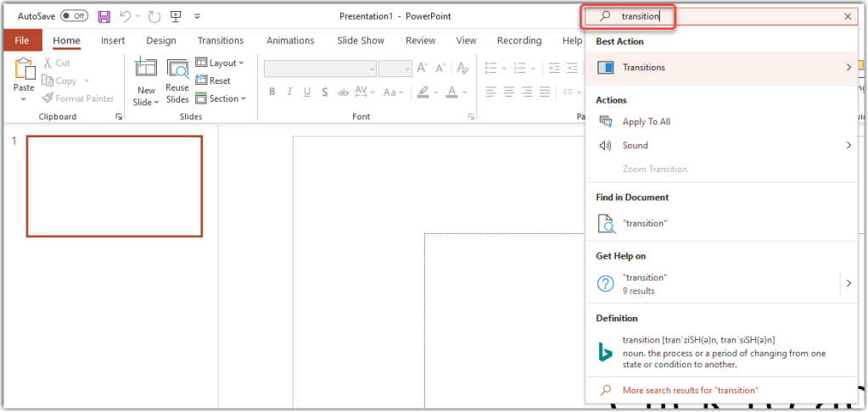Image resolution: width=868 pixels, height=412 pixels.
Task: Open the Transitions ribbon tab
Action: (220, 41)
